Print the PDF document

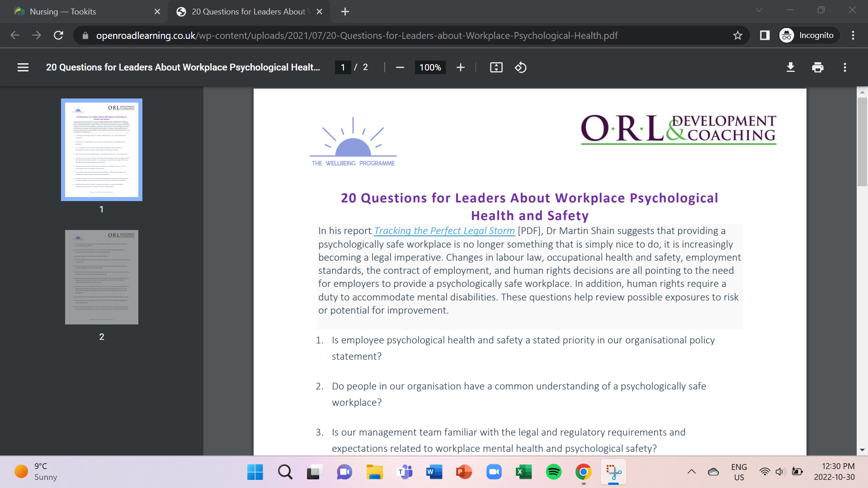tap(817, 67)
